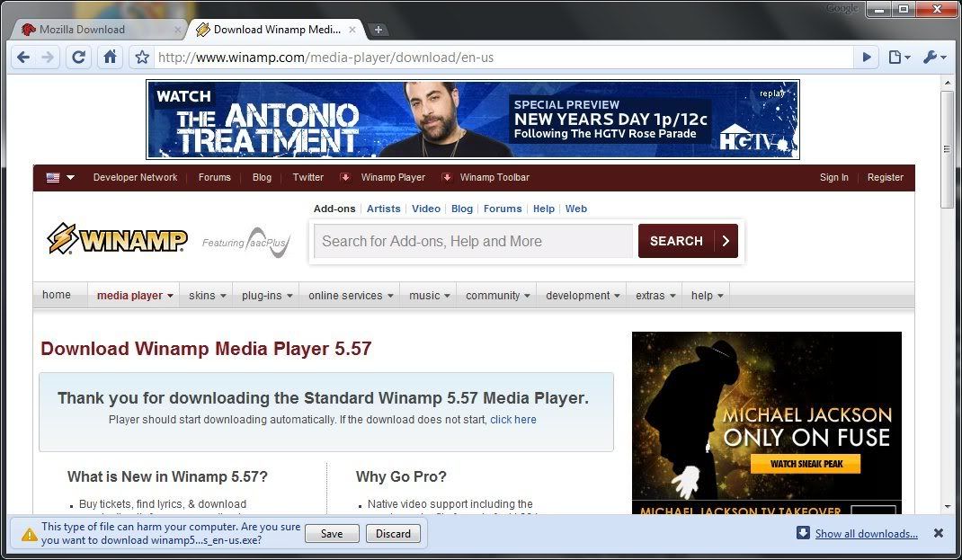
Task: Close the Mozilla Download tab
Action: coord(177,30)
